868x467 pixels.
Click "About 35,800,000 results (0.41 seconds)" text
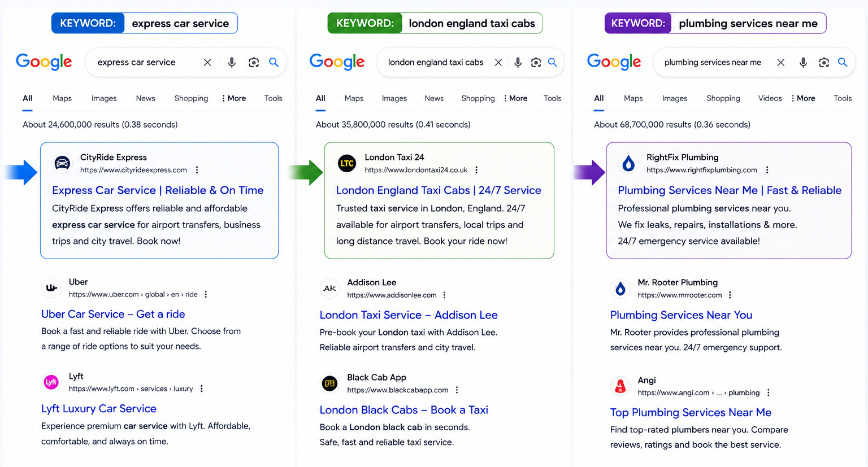point(393,125)
